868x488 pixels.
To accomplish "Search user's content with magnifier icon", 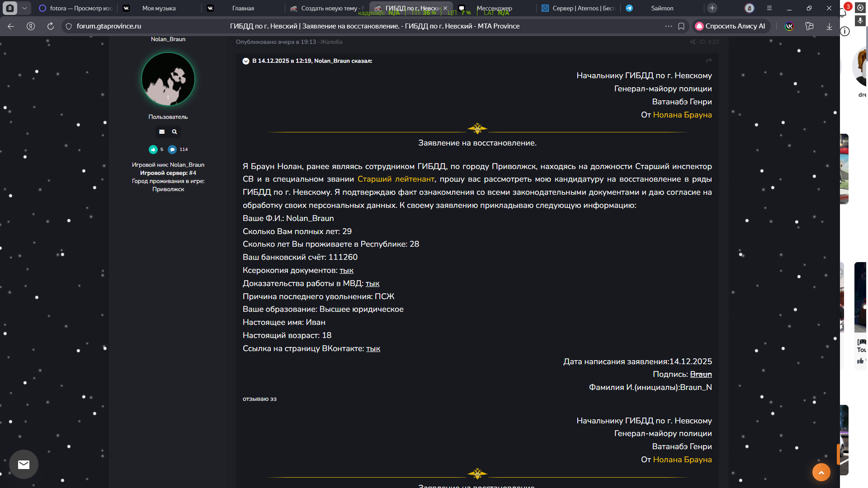I will (175, 132).
